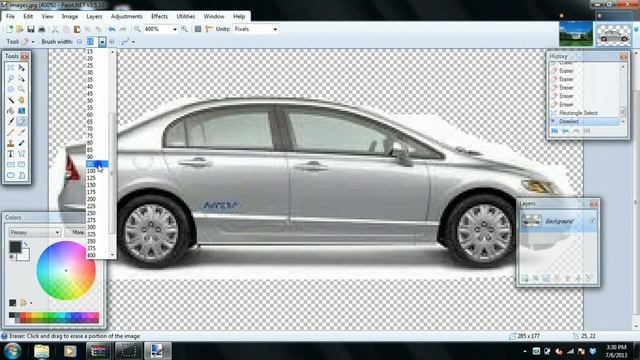Open the Units Pixels dropdown
The height and width of the screenshot is (360, 640).
275,29
